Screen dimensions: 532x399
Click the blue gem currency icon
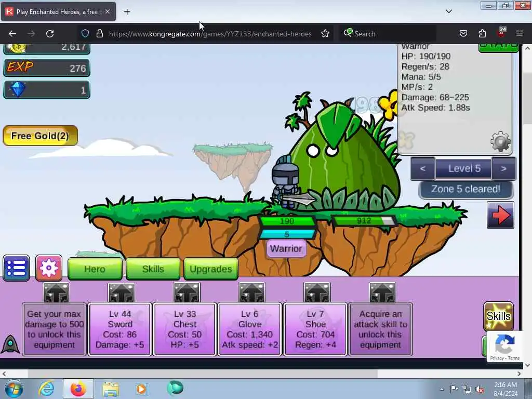tap(18, 89)
